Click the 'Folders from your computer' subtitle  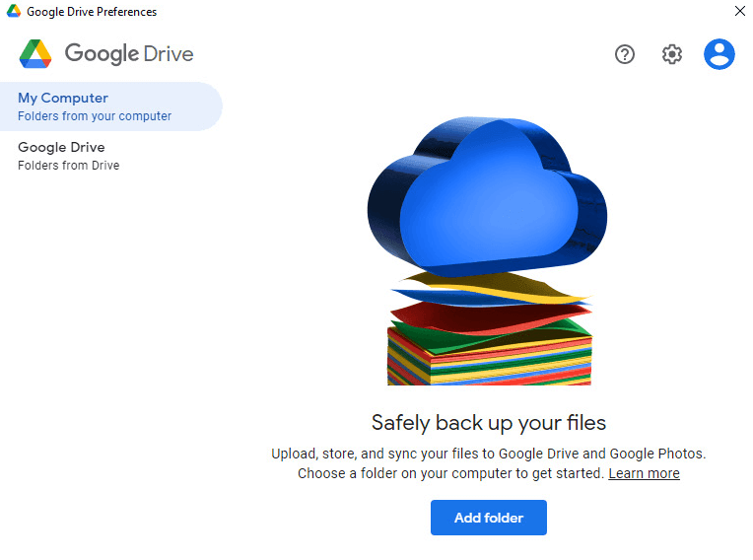95,116
